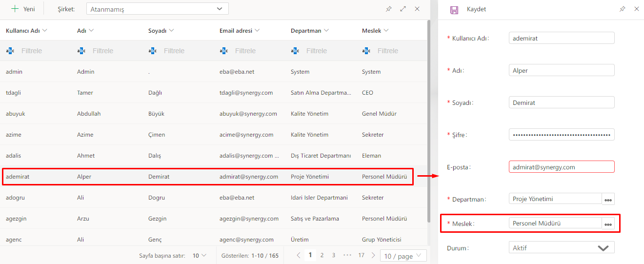The image size is (644, 264).
Task: Open the Sayfa başına satır dropdown
Action: pos(199,256)
